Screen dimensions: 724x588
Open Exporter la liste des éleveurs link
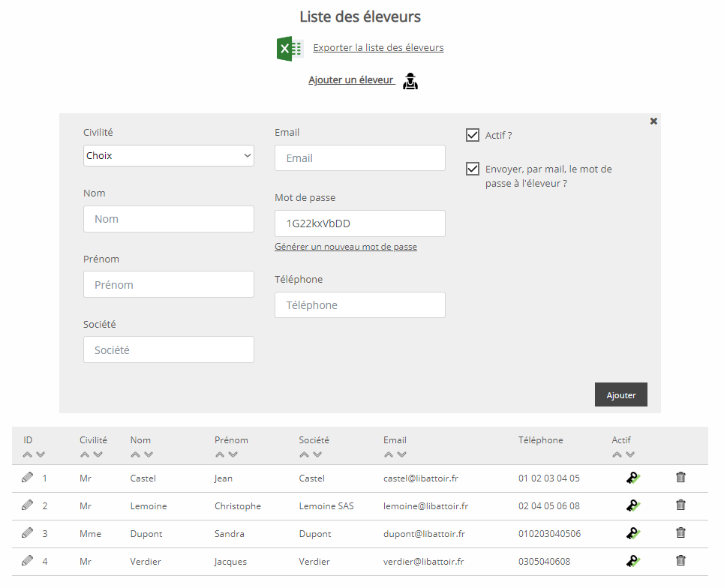378,47
